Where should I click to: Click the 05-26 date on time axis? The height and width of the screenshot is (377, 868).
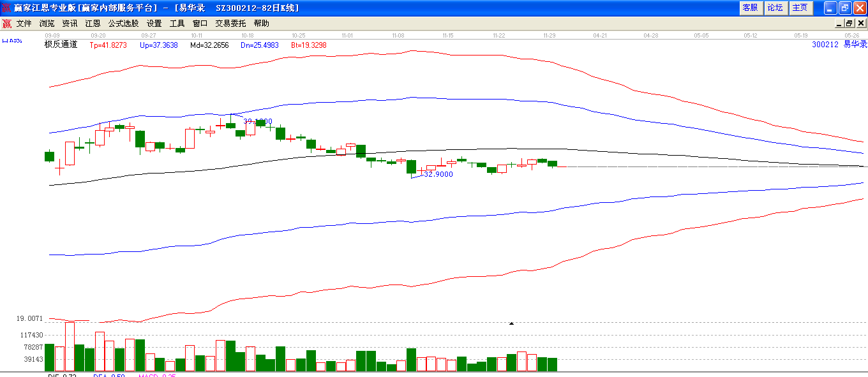pos(852,36)
